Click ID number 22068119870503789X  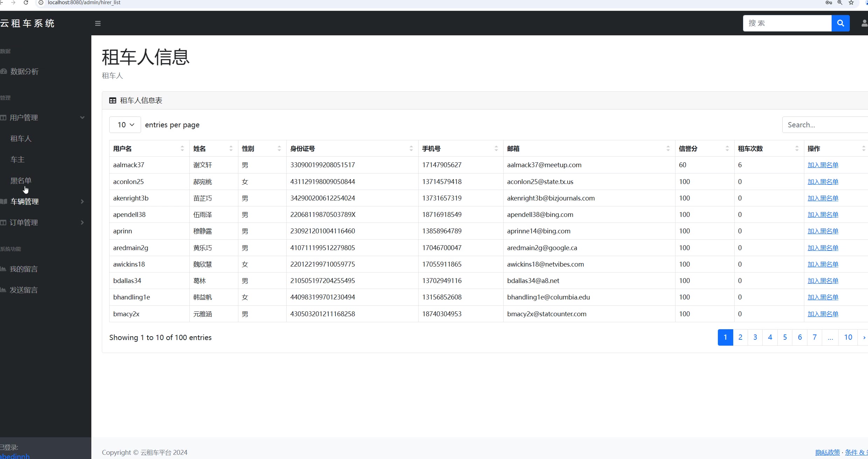point(323,215)
